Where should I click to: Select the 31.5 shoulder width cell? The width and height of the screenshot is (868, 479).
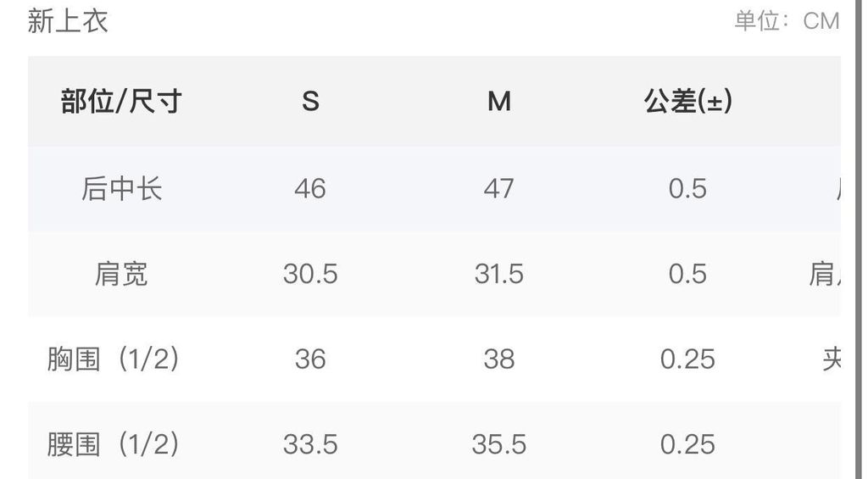(x=498, y=274)
